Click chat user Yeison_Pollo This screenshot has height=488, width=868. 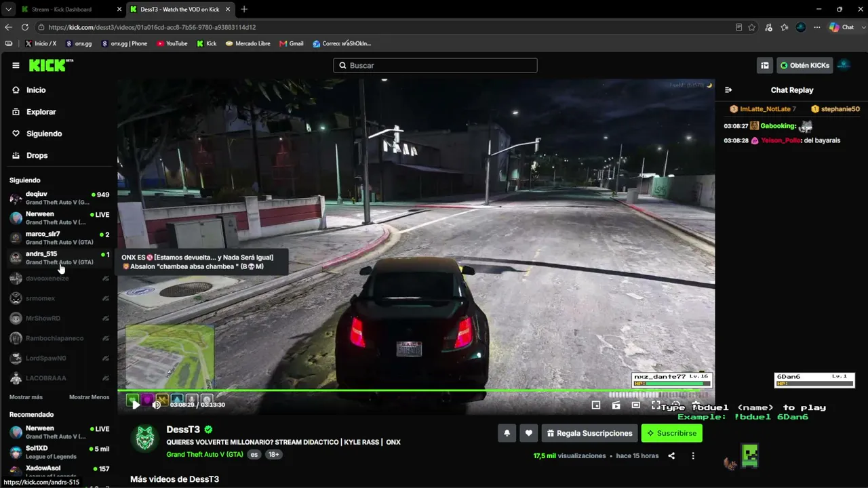pos(781,140)
